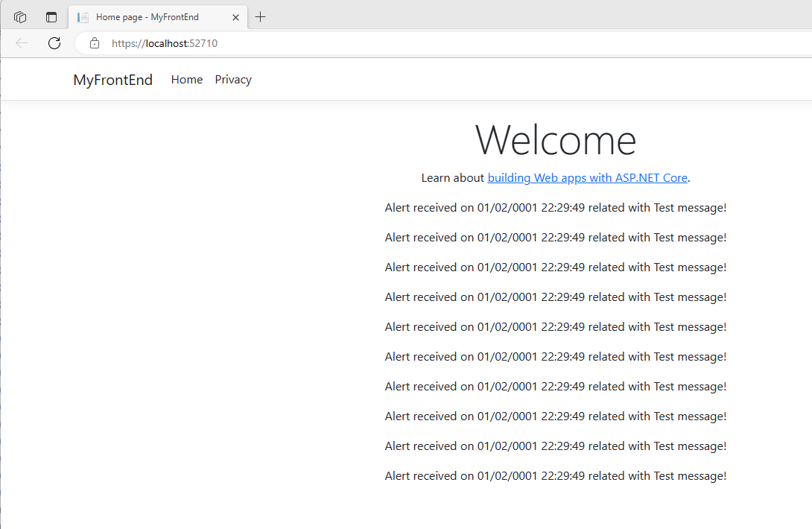Open the Home navigation item
Image resolution: width=812 pixels, height=529 pixels.
[186, 79]
